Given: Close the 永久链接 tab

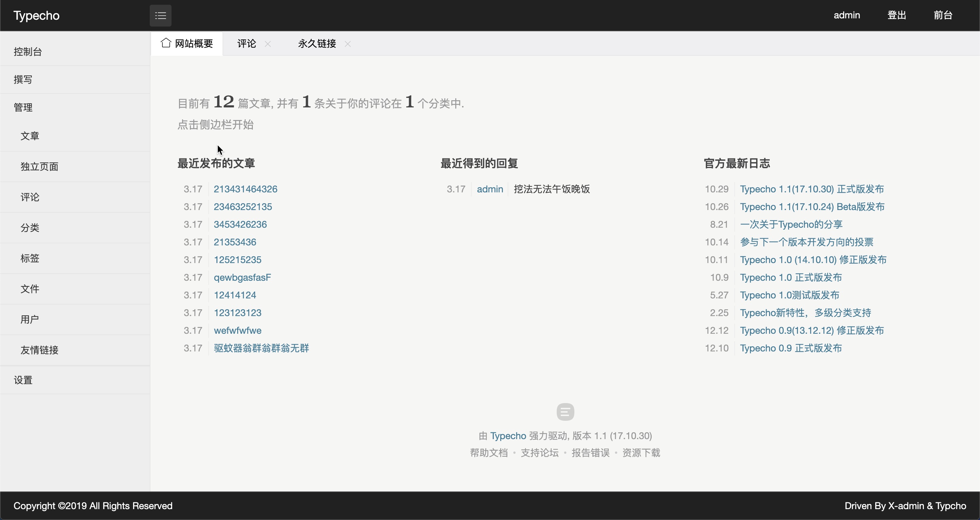Looking at the screenshot, I should 347,44.
